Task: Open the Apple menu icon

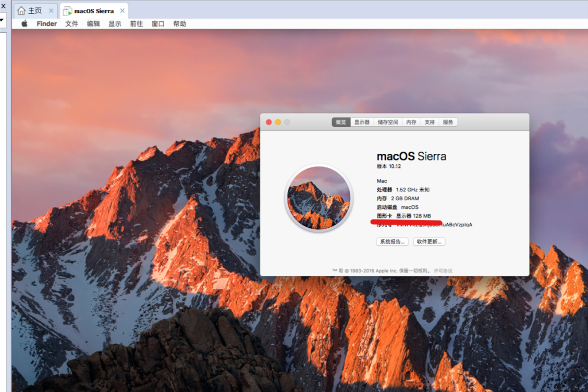Action: [24, 23]
